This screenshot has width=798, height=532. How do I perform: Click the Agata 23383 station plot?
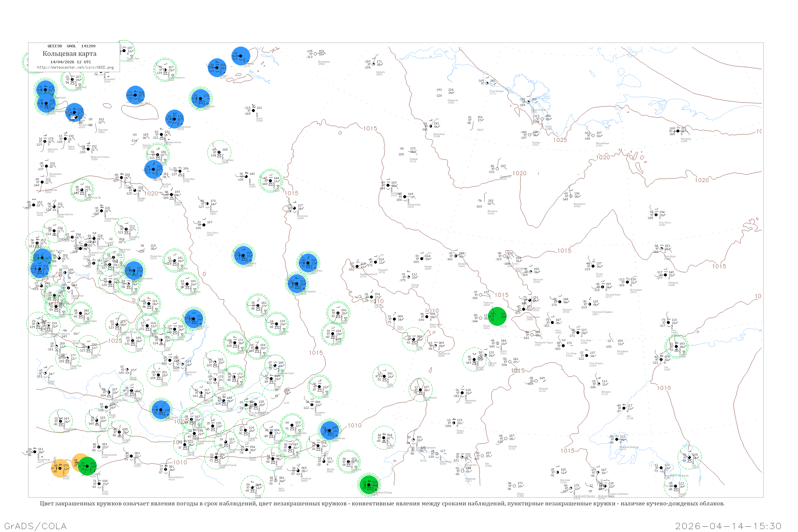point(253,111)
